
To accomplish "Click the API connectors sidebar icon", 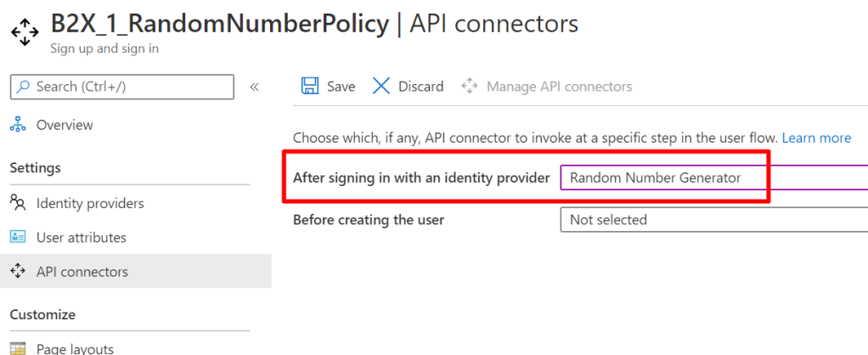I will (x=18, y=272).
